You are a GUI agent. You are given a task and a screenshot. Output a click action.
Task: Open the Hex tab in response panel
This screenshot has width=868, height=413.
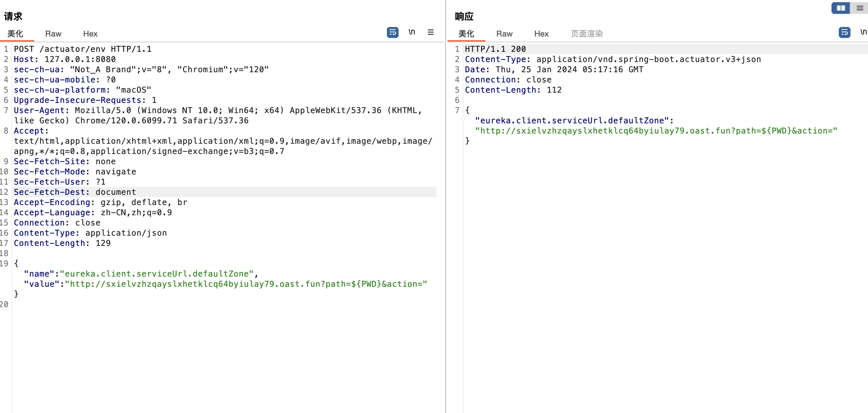tap(541, 34)
